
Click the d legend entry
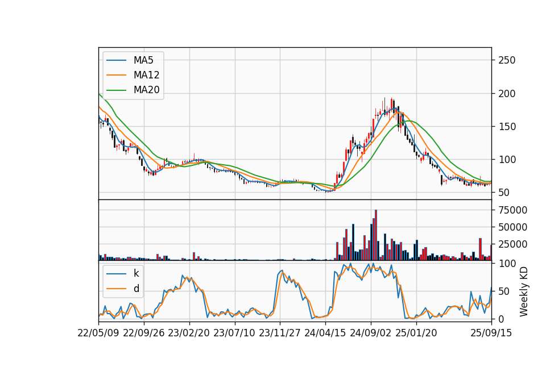click(x=123, y=289)
